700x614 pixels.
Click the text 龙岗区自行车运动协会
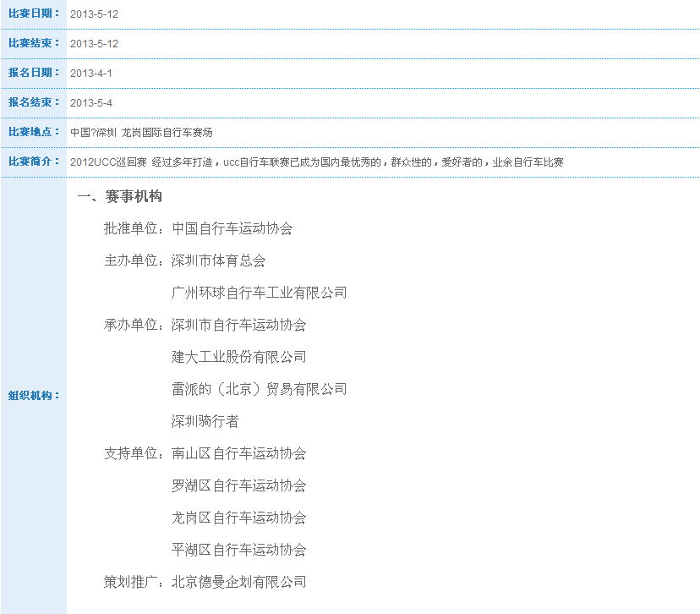[238, 518]
